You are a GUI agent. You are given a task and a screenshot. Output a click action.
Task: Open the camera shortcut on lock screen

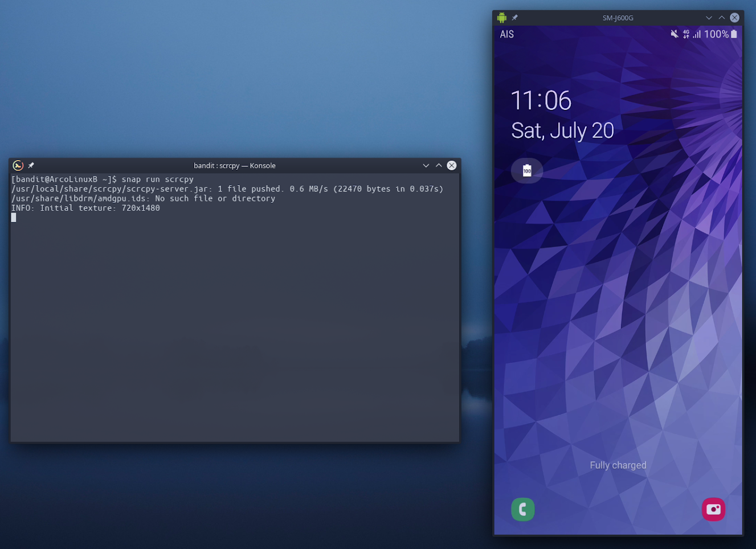click(x=713, y=509)
